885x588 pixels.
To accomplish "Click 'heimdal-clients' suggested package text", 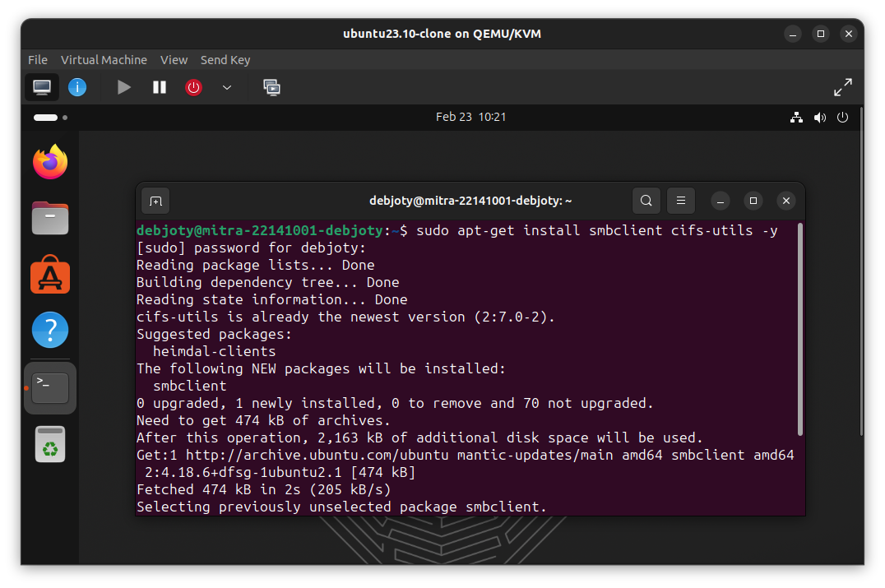I will (215, 351).
